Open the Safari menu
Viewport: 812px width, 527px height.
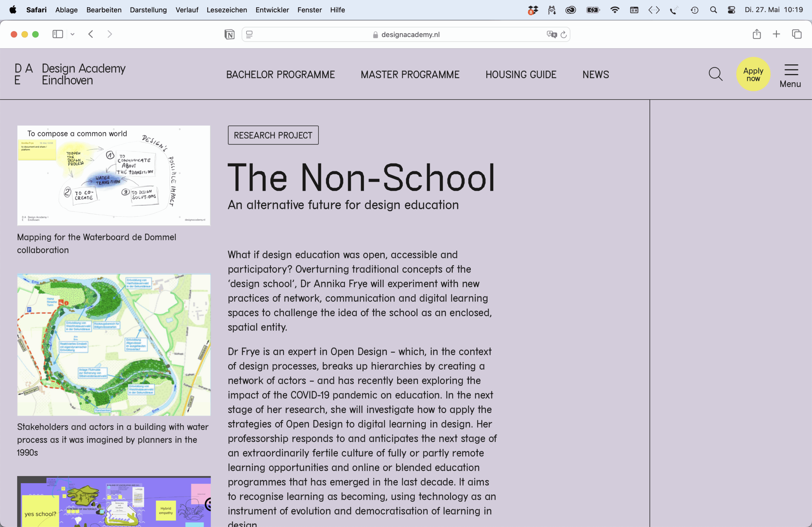coord(36,10)
